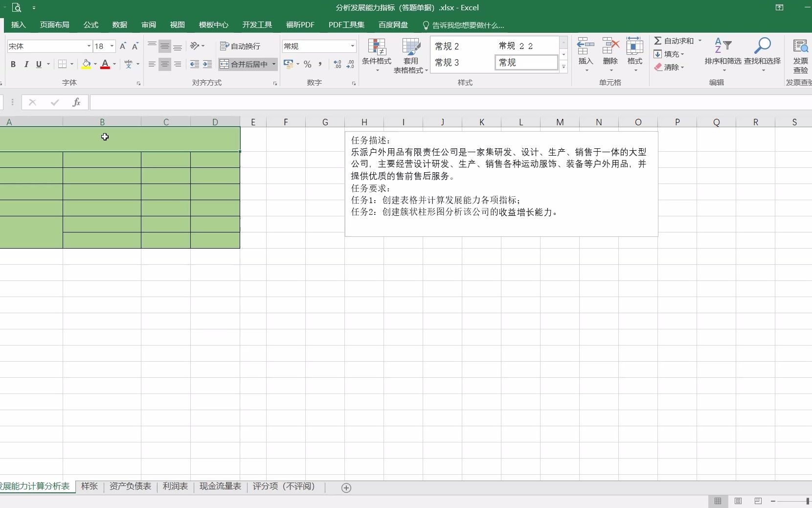This screenshot has width=812, height=508.
Task: Click 自动求和 AutoSum
Action: pos(674,41)
